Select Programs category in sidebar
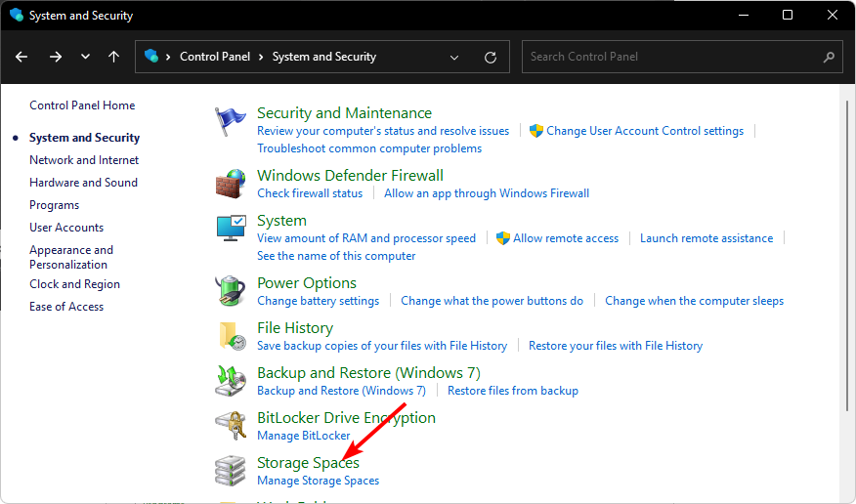Image resolution: width=856 pixels, height=504 pixels. [x=54, y=205]
